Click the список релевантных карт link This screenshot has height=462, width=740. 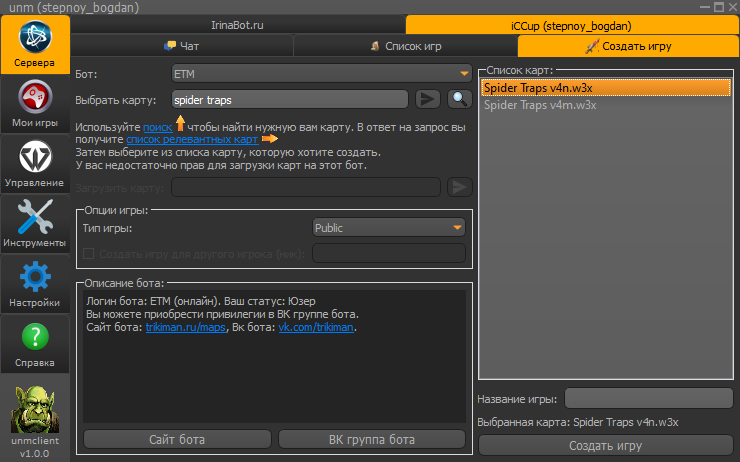[x=192, y=140]
